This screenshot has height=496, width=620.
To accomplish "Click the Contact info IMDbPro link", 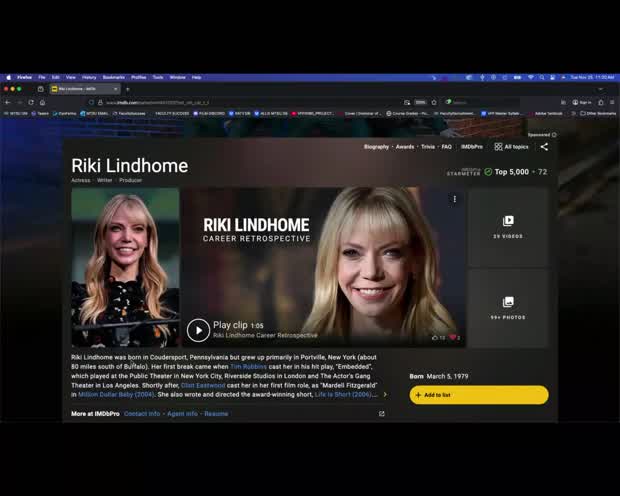I will pos(142,413).
